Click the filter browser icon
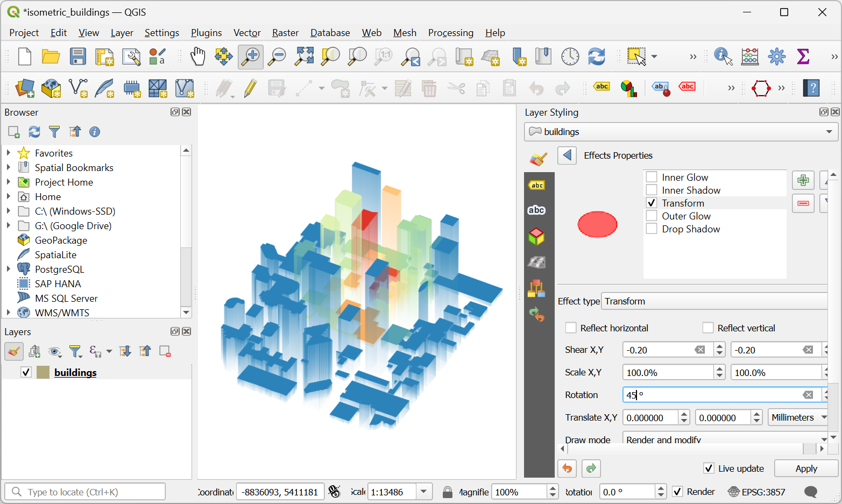 point(54,132)
